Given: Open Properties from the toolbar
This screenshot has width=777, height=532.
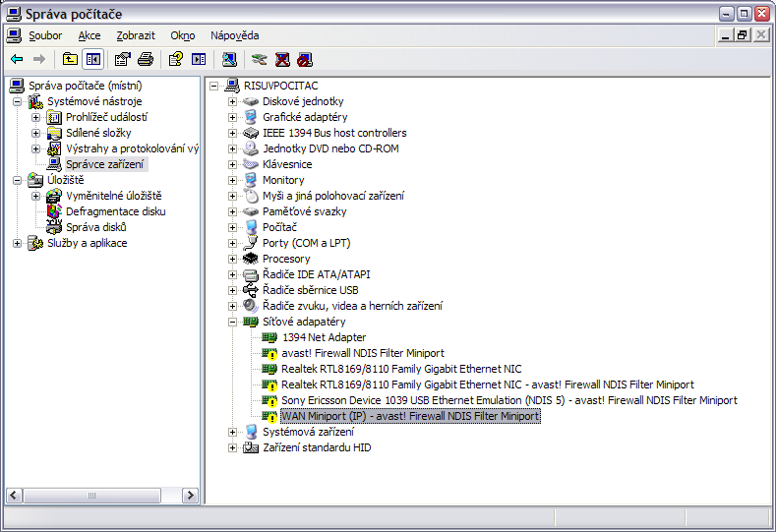Looking at the screenshot, I should (x=123, y=59).
